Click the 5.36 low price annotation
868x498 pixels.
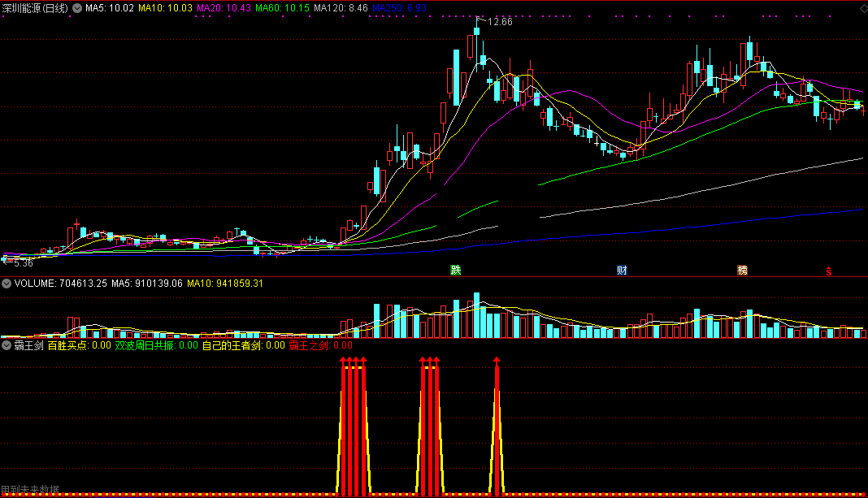click(24, 263)
